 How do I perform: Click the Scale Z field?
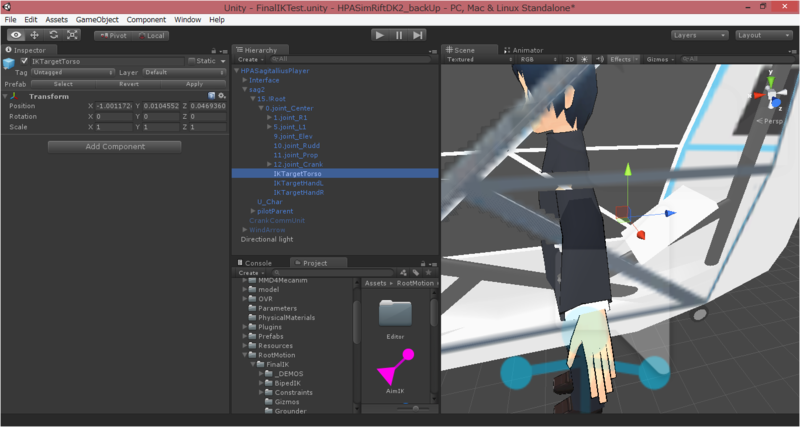pyautogui.click(x=208, y=127)
